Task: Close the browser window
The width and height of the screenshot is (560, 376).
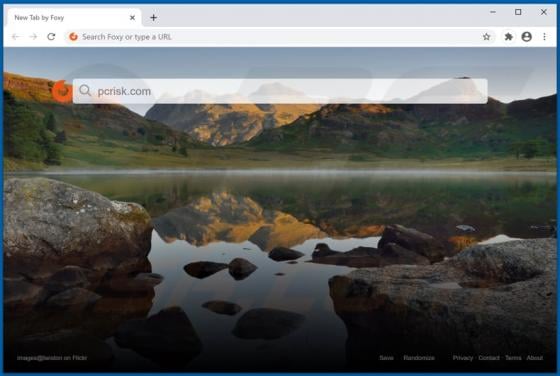Action: click(544, 12)
